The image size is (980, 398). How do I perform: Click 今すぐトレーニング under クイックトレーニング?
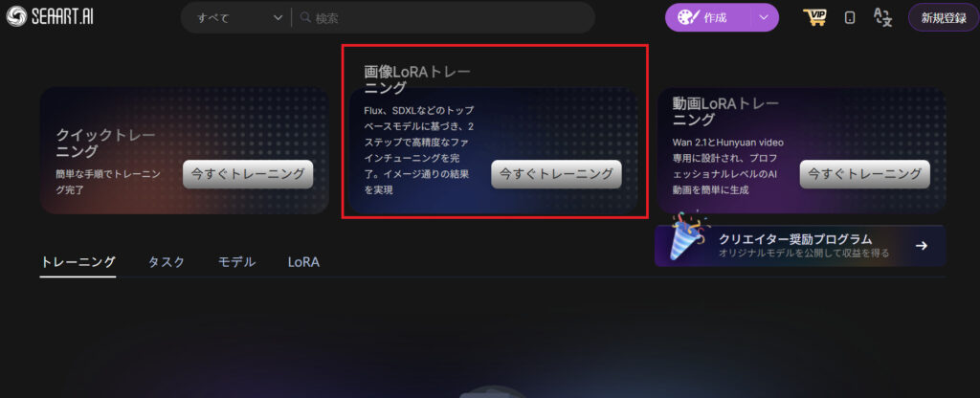click(x=248, y=174)
